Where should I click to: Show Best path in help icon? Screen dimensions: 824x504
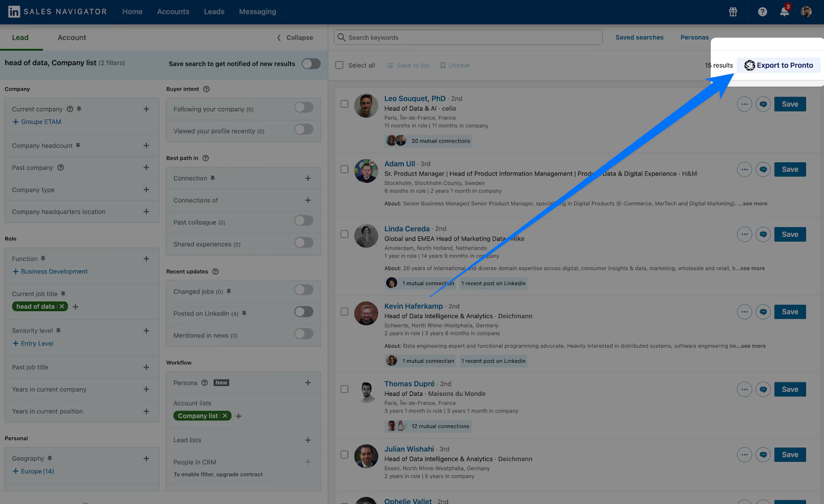point(205,158)
